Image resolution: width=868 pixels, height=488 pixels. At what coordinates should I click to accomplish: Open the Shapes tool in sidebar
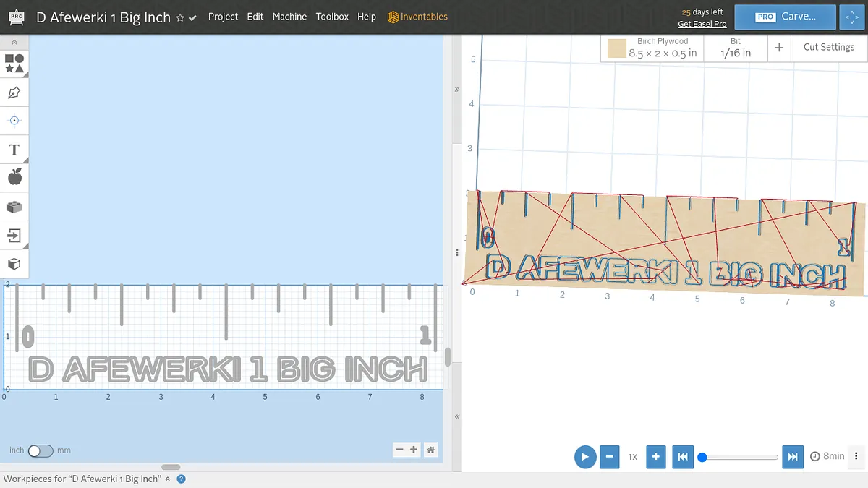(14, 63)
